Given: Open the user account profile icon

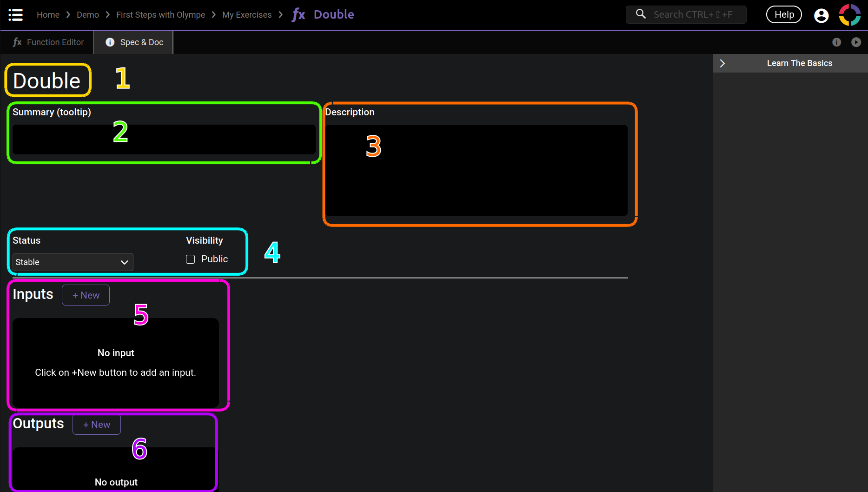Looking at the screenshot, I should click(x=821, y=15).
